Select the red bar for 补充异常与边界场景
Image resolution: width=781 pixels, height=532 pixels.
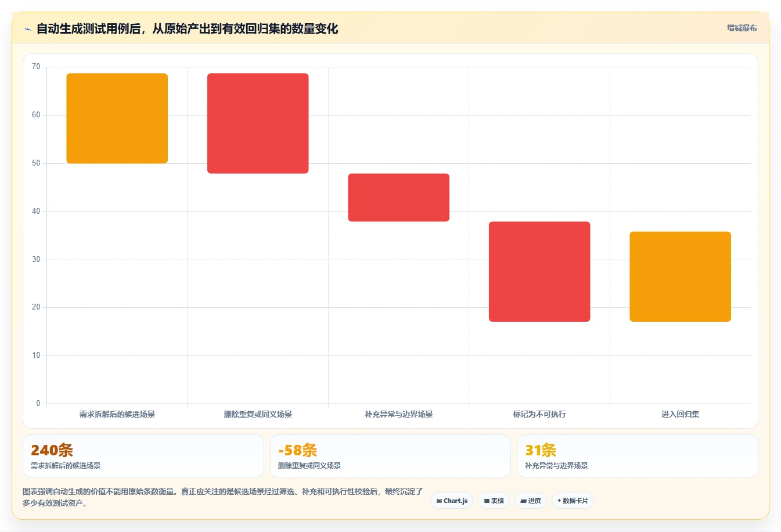[399, 197]
